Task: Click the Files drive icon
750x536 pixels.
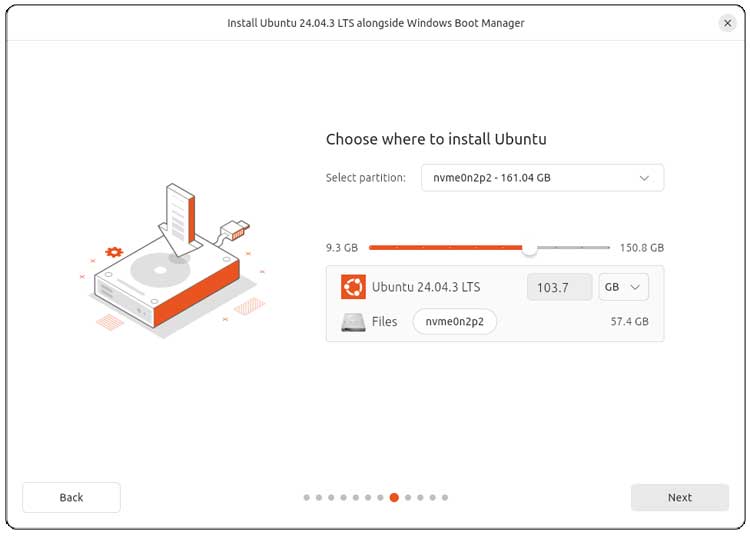Action: [x=353, y=322]
